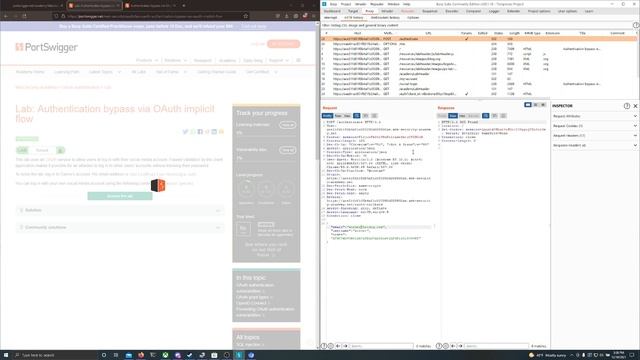The width and height of the screenshot is (640, 360).
Task: Expand Community solutions section on lab page
Action: [120, 227]
